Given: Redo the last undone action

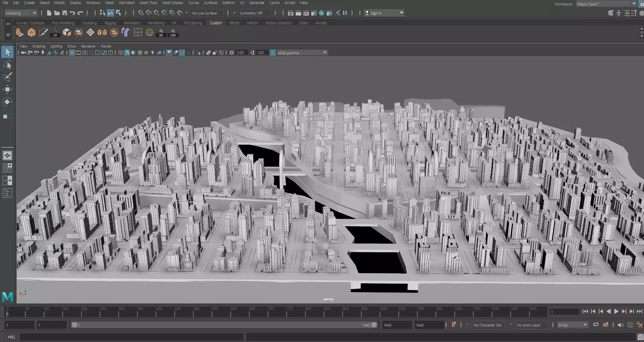Looking at the screenshot, I should pyautogui.click(x=80, y=13).
